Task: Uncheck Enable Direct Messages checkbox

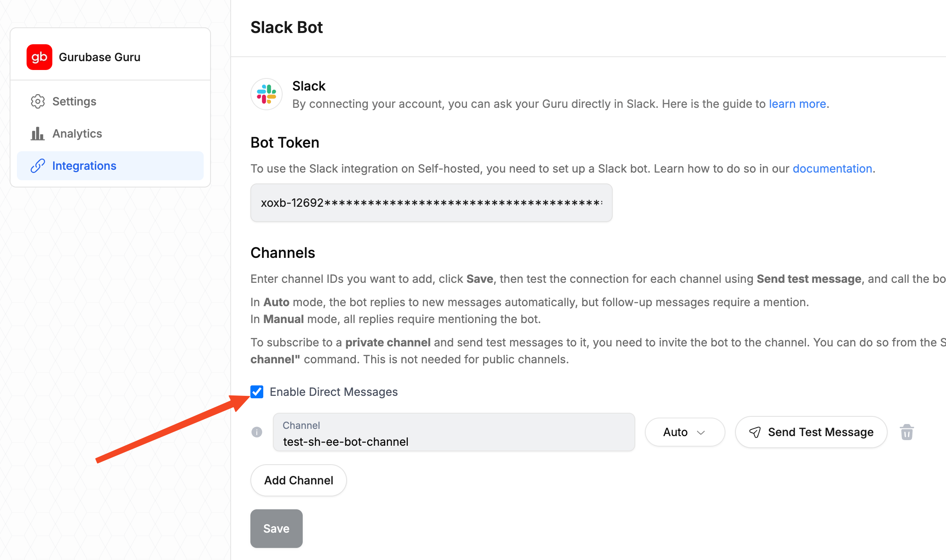Action: [x=257, y=392]
